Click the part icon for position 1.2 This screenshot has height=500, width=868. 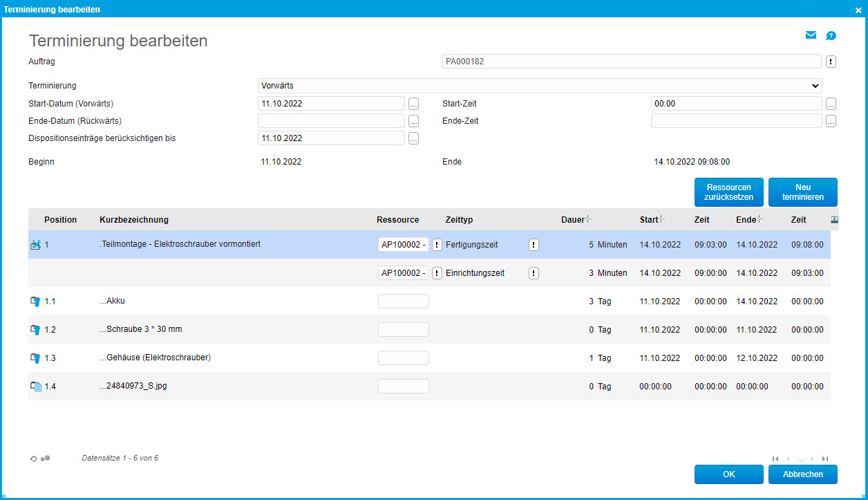[x=36, y=330]
